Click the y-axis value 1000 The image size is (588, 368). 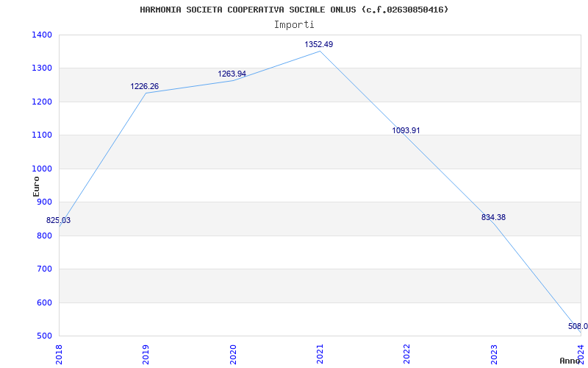[x=43, y=169]
